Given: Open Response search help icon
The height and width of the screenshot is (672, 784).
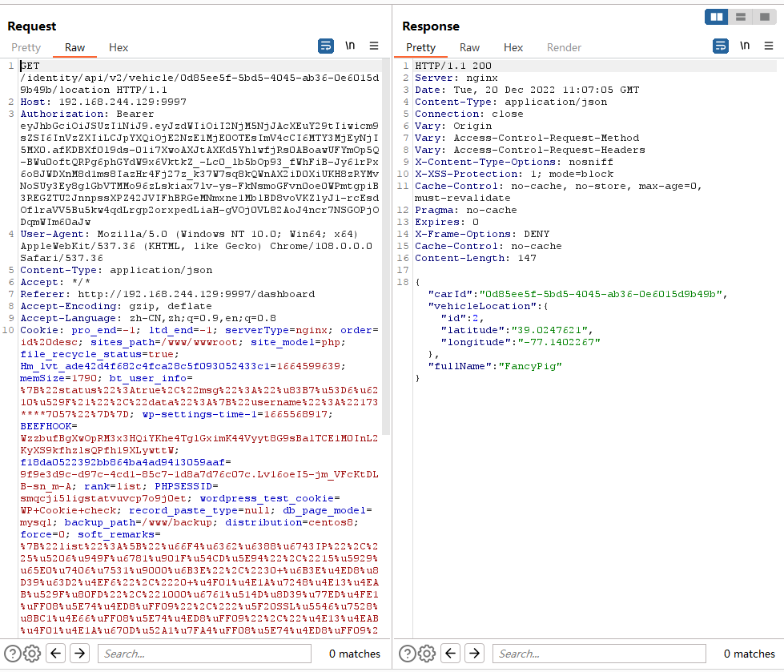Looking at the screenshot, I should click(x=407, y=654).
